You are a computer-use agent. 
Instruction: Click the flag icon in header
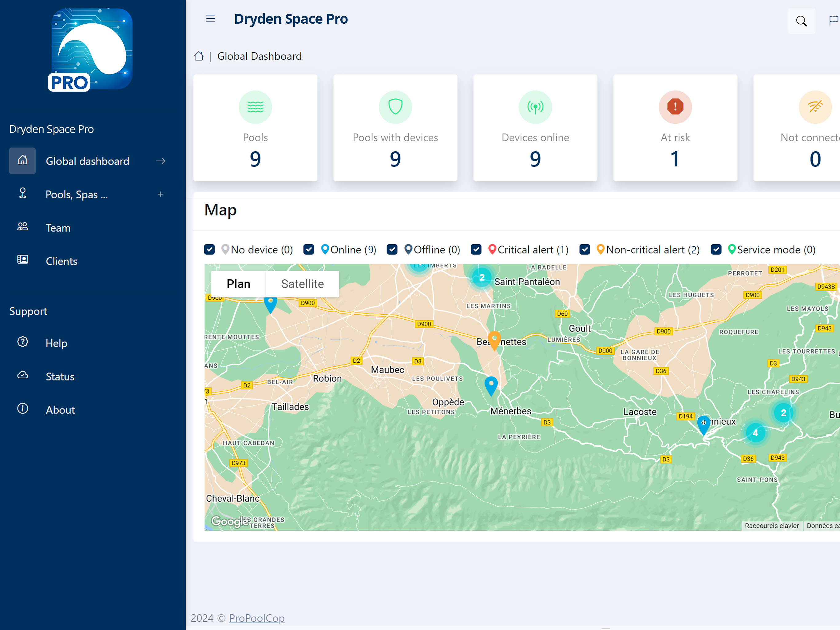pos(834,21)
